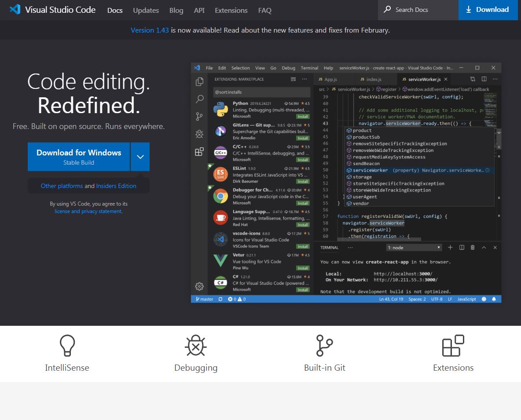Image resolution: width=521 pixels, height=420 pixels.
Task: Open terminal panel ellipsis menu
Action: (x=350, y=247)
